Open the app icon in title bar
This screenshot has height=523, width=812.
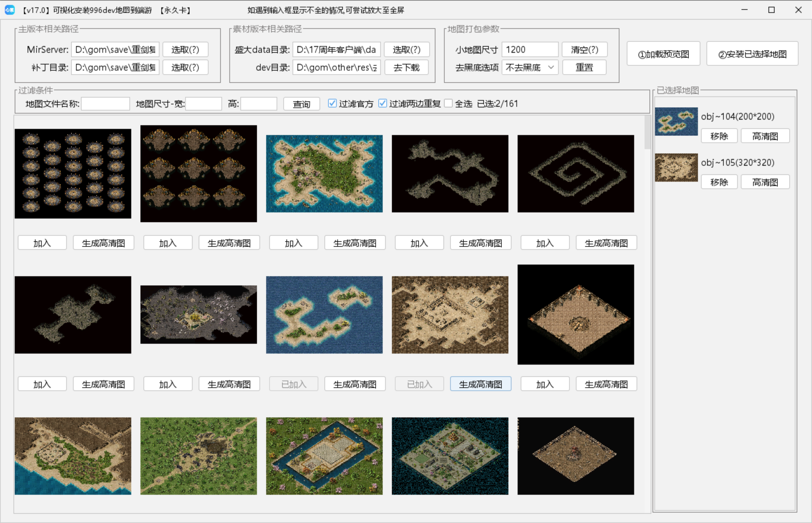point(9,10)
